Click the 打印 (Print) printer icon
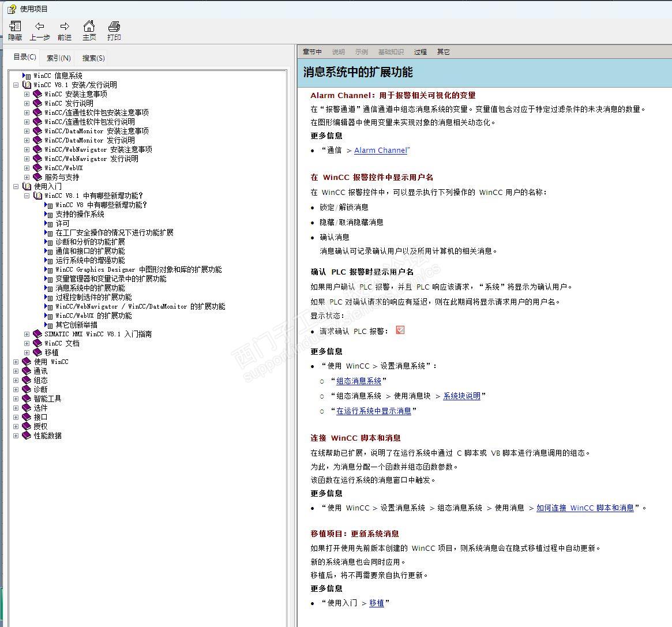 [114, 27]
